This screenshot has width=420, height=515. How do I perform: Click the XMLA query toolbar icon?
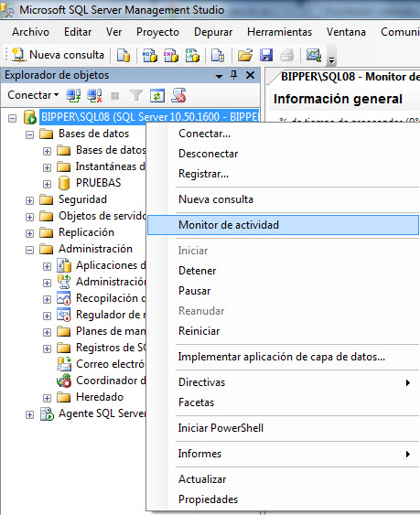192,55
